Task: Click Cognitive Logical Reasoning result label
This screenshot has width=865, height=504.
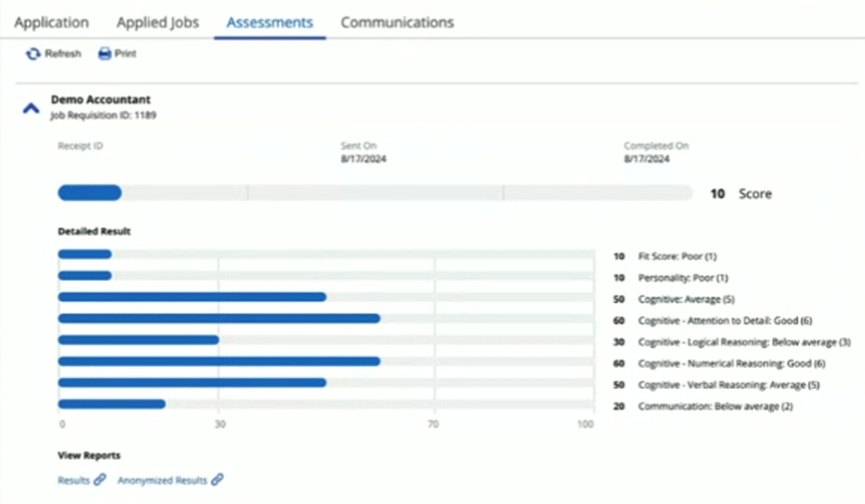Action: pos(744,342)
